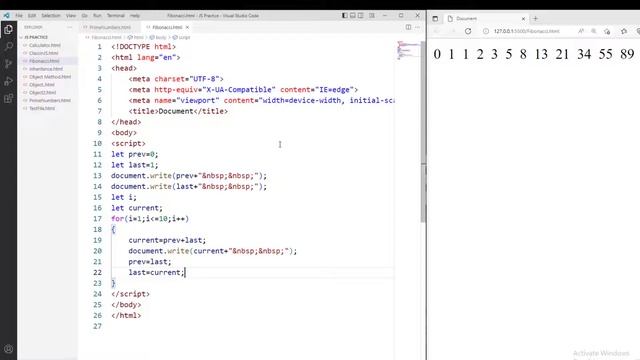This screenshot has height=360, width=640.
Task: Click Read aloud icon in address bar
Action: [580, 31]
